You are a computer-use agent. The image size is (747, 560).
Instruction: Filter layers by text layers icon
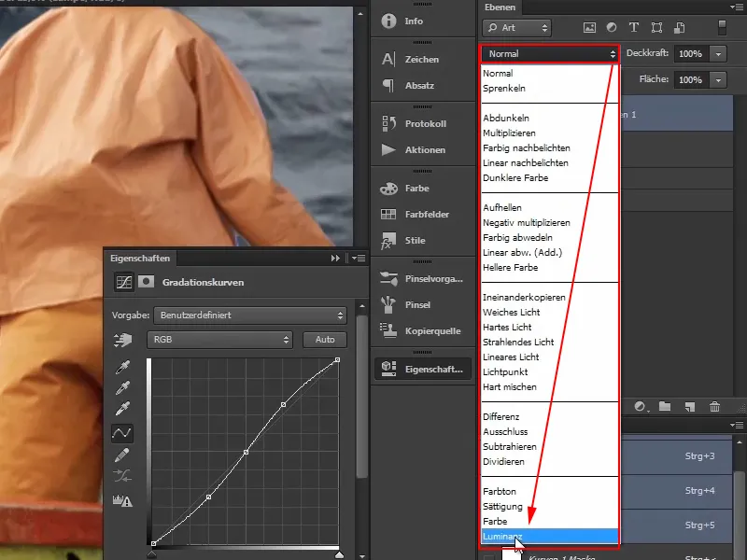(634, 28)
